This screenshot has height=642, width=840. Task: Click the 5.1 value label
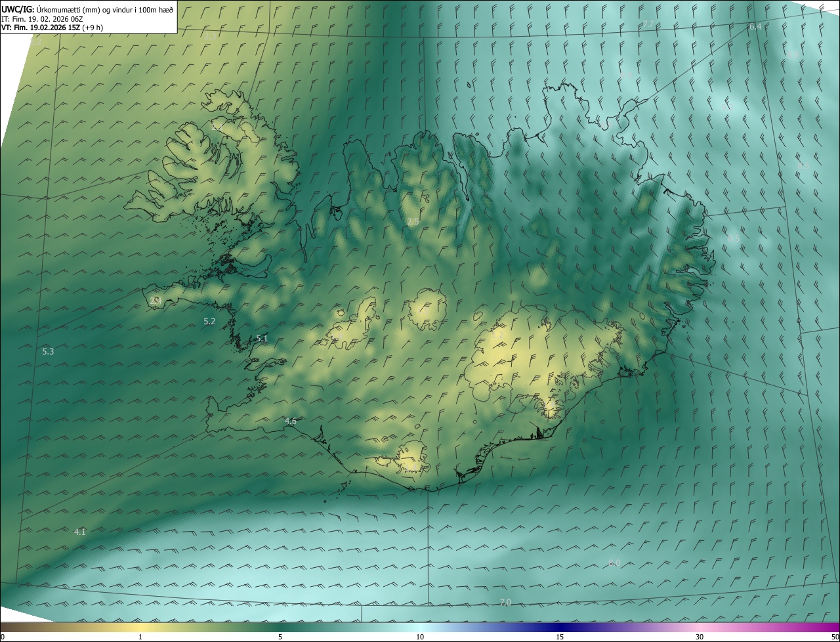point(262,339)
